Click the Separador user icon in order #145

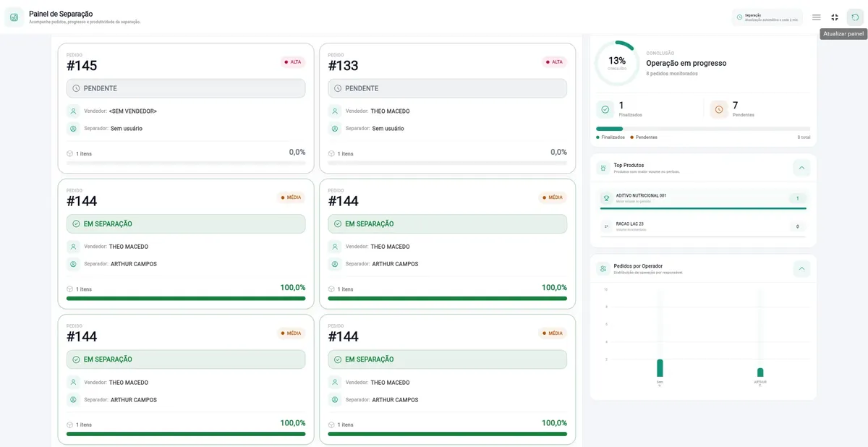pyautogui.click(x=73, y=129)
